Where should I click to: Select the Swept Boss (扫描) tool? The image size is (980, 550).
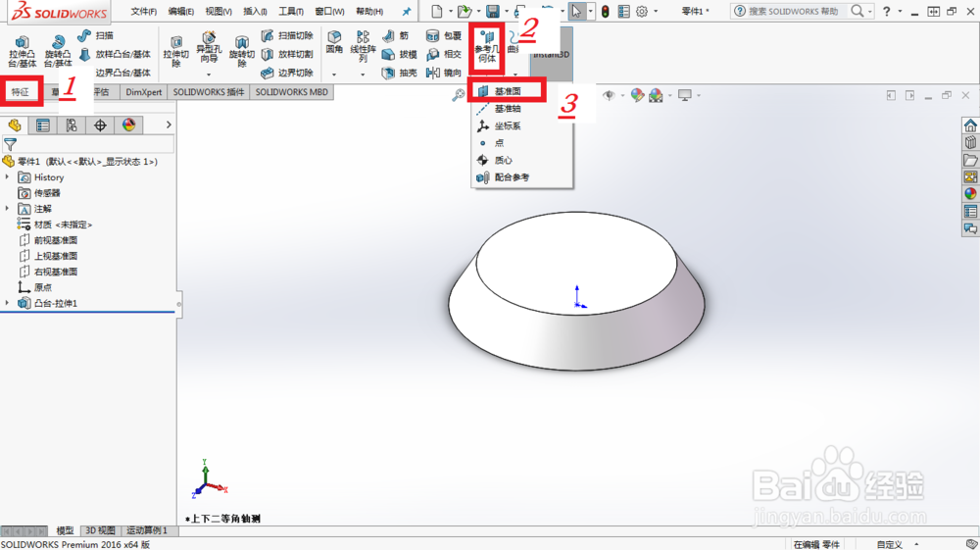96,35
